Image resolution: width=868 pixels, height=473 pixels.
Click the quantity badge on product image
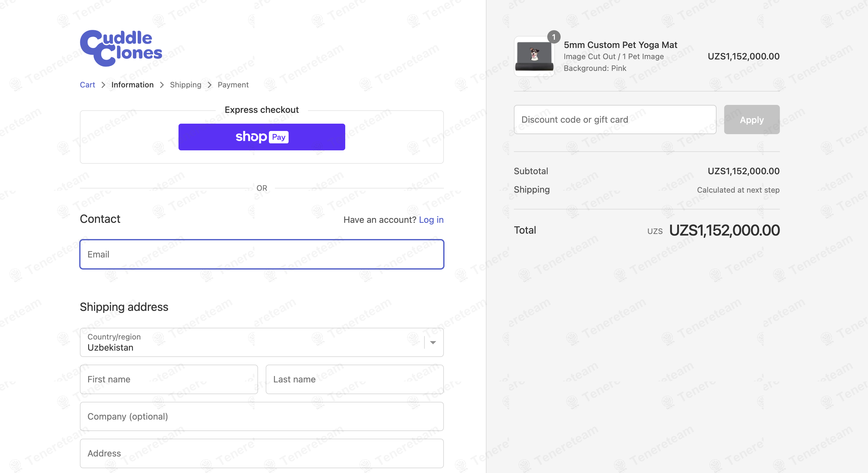(x=554, y=37)
